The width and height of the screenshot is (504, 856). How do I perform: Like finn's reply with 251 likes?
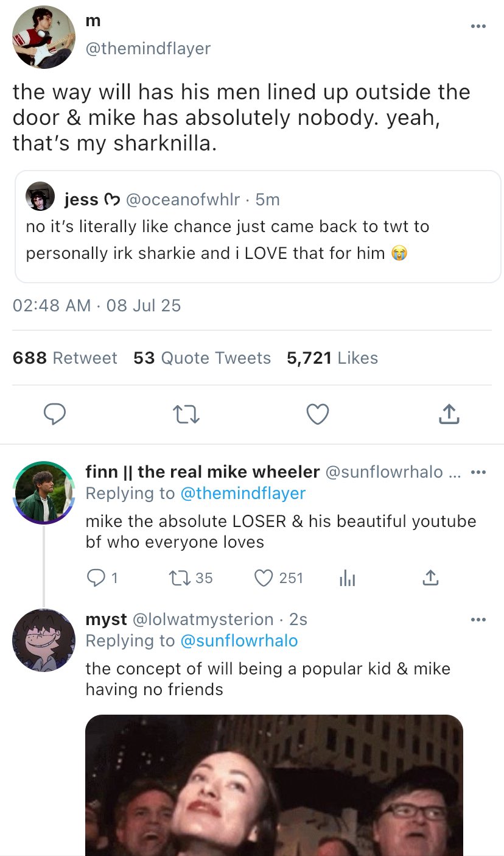[263, 578]
